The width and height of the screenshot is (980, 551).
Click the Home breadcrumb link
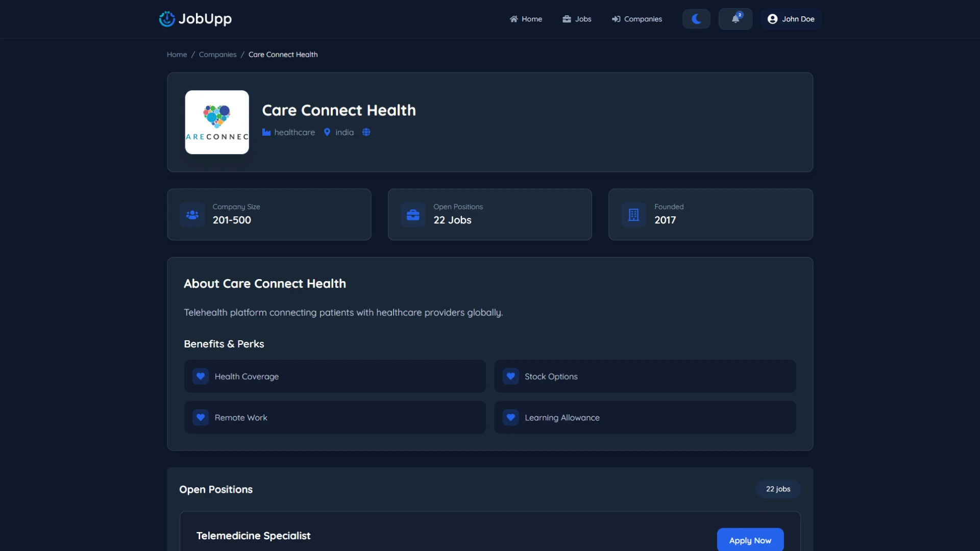tap(177, 55)
